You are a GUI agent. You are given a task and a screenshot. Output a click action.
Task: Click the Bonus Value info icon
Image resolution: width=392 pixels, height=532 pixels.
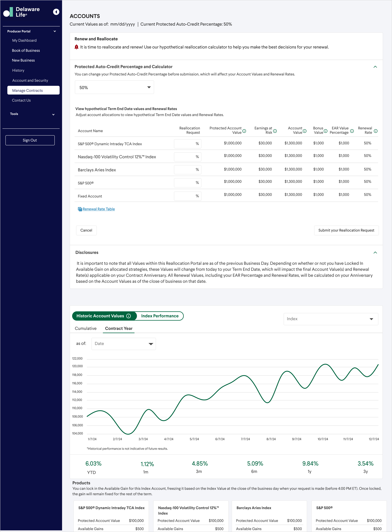point(326,131)
